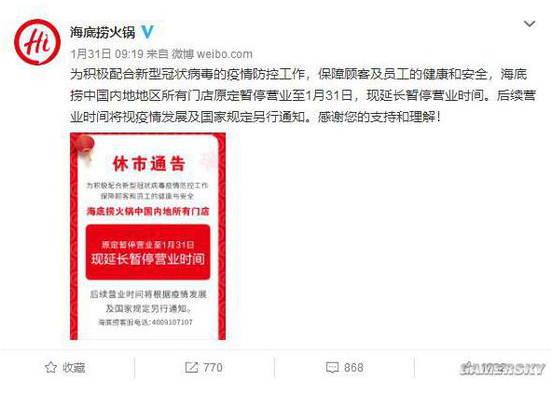Click the 休市通告 heading inside the image

tap(149, 164)
